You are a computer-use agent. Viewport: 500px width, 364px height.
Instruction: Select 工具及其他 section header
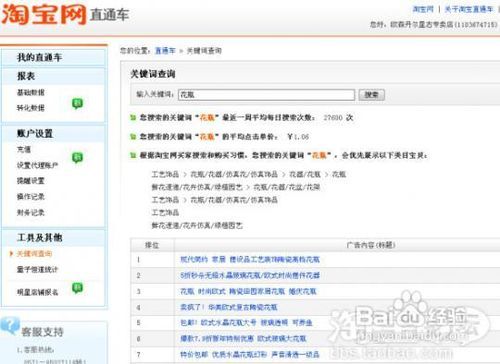40,238
